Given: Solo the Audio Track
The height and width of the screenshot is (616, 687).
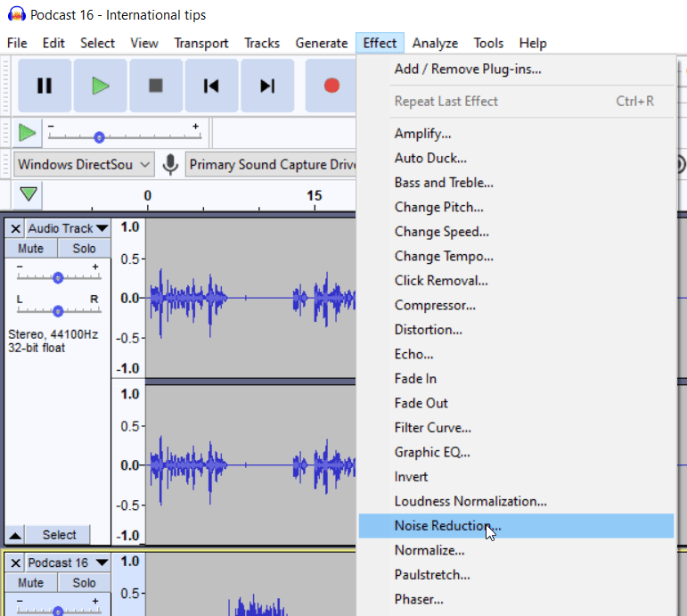Looking at the screenshot, I should coord(84,249).
